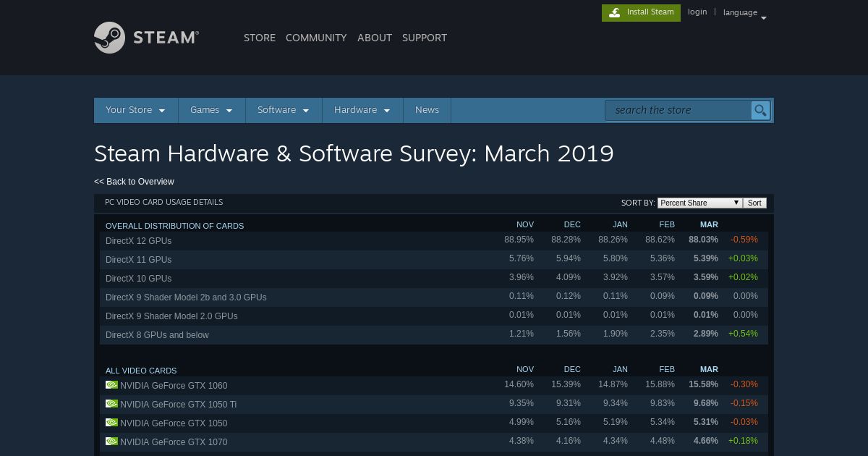Viewport: 868px width, 456px height.
Task: Click the Install Steam button
Action: 641,12
